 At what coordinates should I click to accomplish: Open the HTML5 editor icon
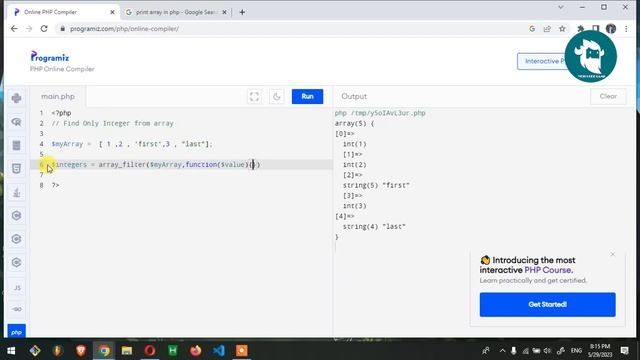point(16,169)
